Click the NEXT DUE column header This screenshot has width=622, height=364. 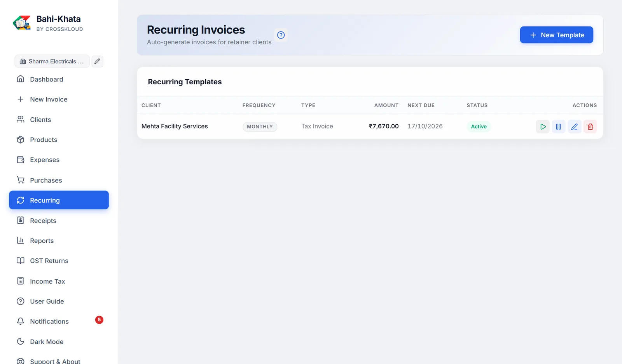tap(421, 105)
